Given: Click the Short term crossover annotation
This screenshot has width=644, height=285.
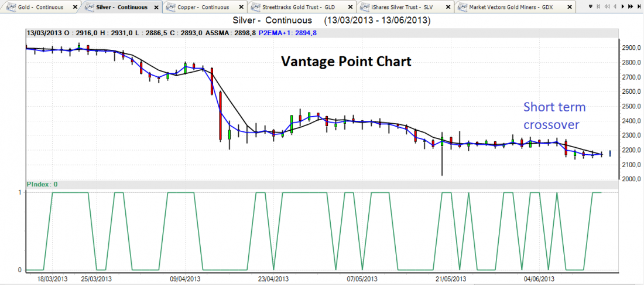Looking at the screenshot, I should pos(554,116).
